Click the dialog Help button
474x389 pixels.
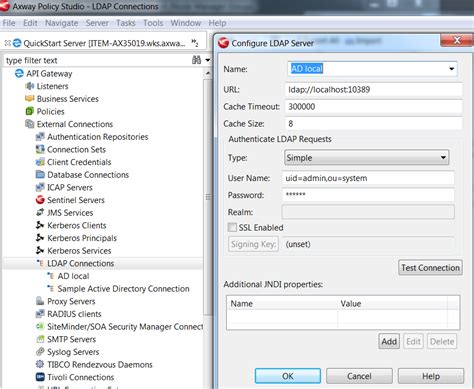pos(431,376)
